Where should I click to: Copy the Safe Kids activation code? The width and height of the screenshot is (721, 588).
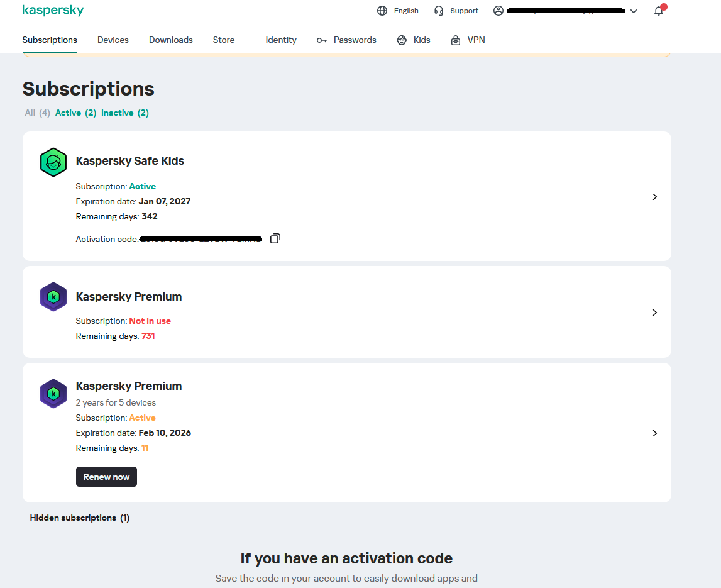click(x=275, y=239)
